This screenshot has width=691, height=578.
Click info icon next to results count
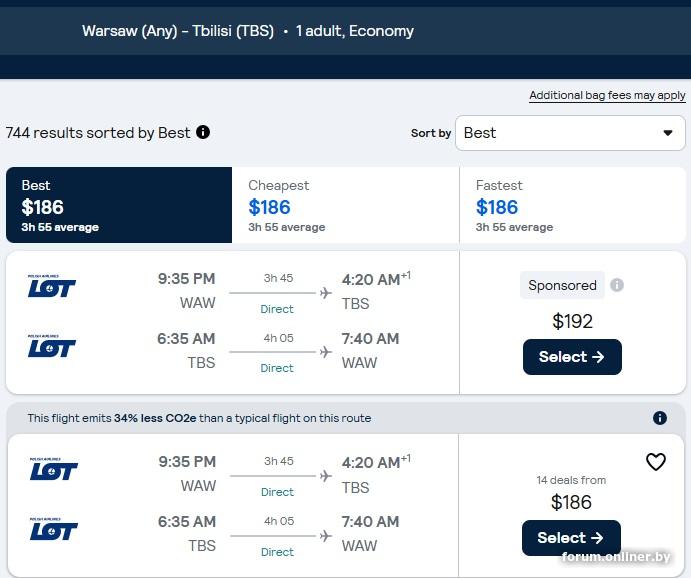(x=203, y=132)
